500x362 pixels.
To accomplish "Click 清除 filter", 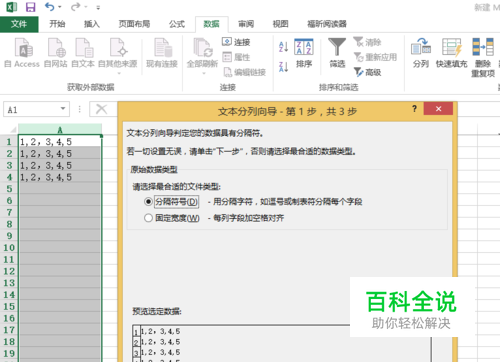I will 367,42.
